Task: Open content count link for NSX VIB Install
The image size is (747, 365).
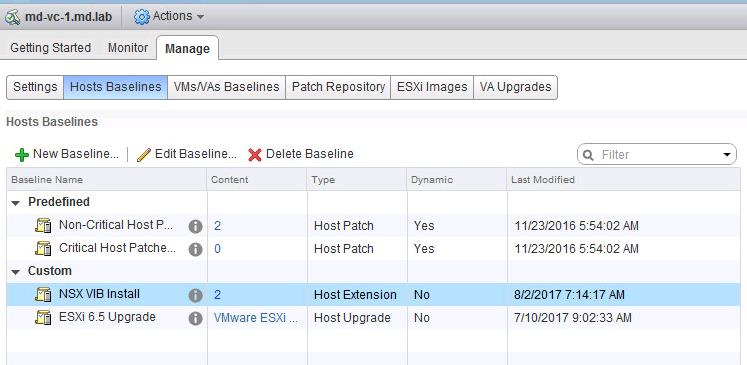Action: [217, 295]
